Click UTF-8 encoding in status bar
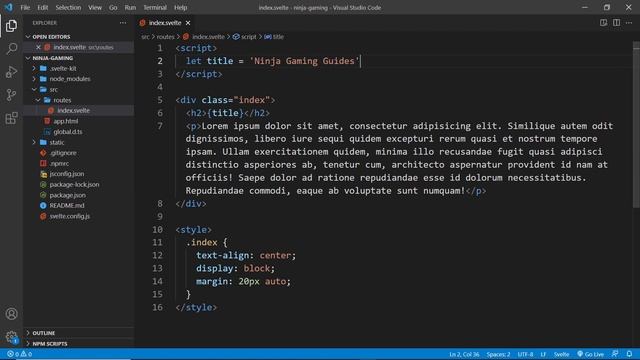The width and height of the screenshot is (640, 360). (525, 354)
